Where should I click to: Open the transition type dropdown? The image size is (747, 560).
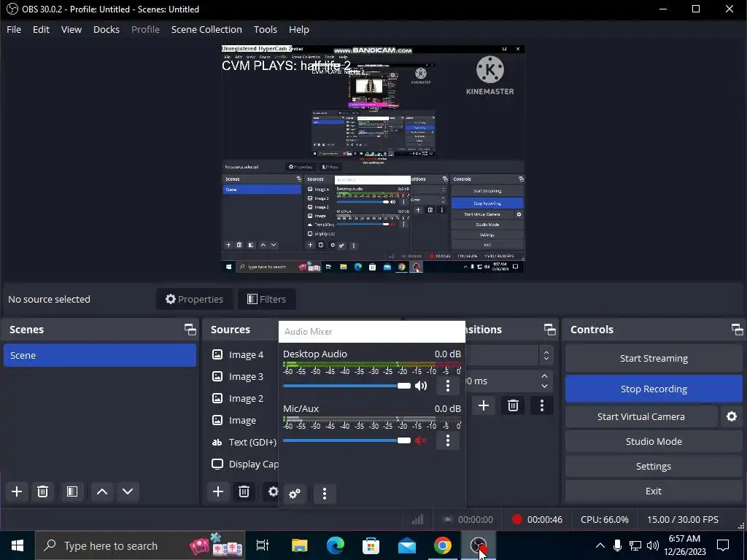[508, 355]
